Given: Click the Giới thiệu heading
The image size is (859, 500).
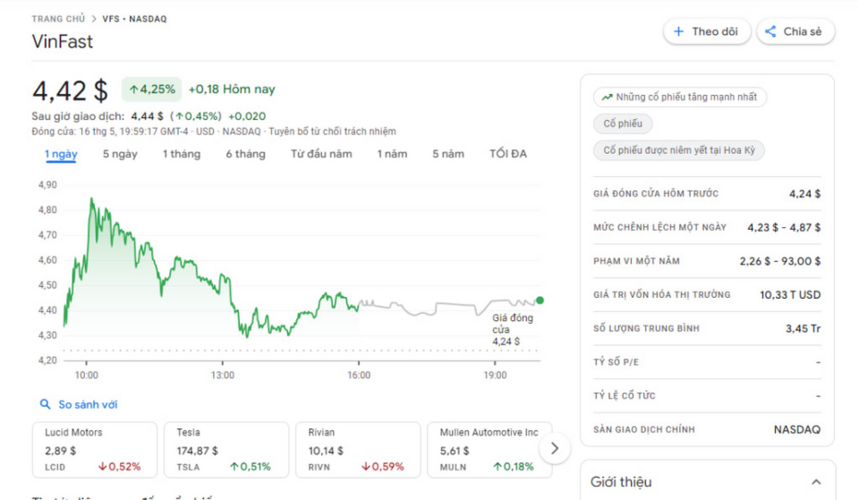Looking at the screenshot, I should [x=621, y=482].
